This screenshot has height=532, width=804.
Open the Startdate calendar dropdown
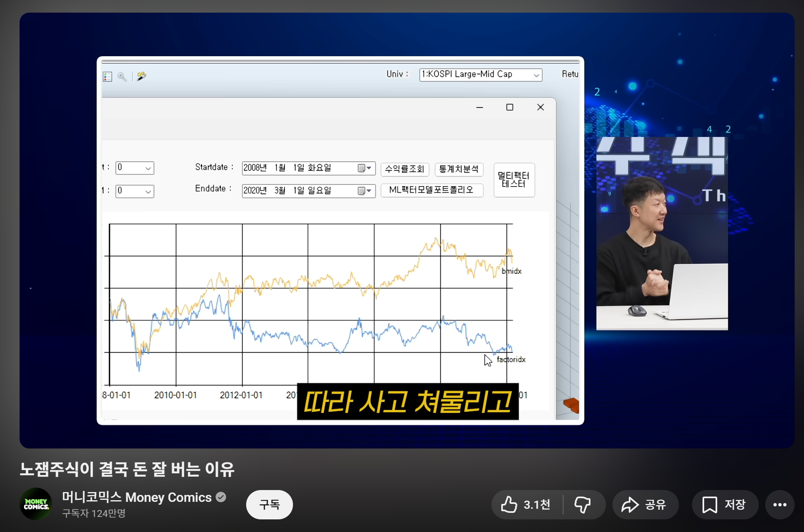[365, 168]
